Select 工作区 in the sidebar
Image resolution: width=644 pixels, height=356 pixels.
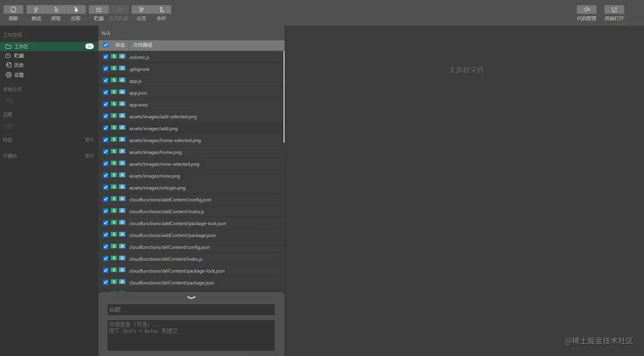point(49,46)
